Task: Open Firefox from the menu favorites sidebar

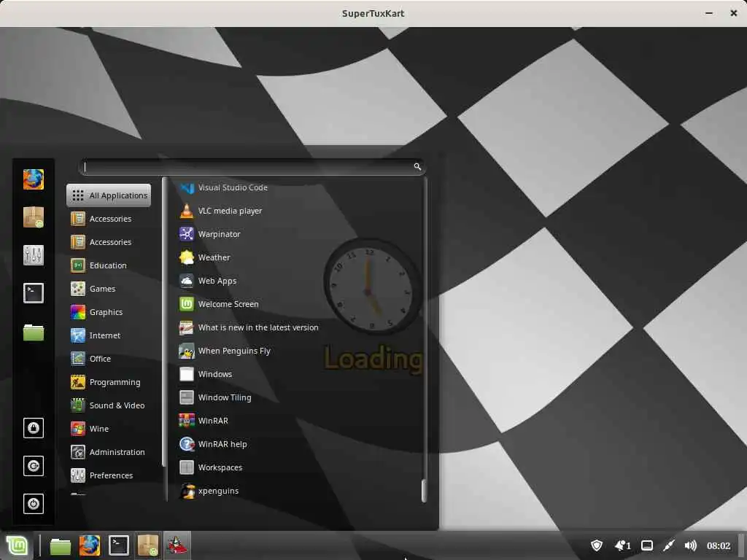Action: [x=34, y=179]
